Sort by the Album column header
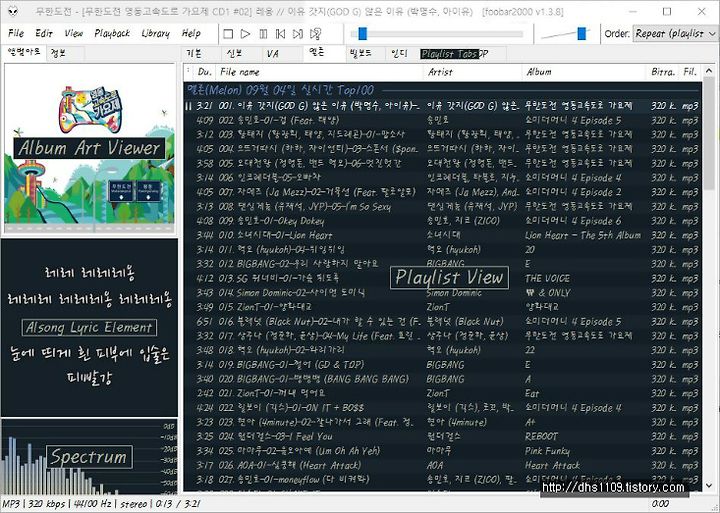This screenshot has height=513, width=720. click(x=584, y=72)
